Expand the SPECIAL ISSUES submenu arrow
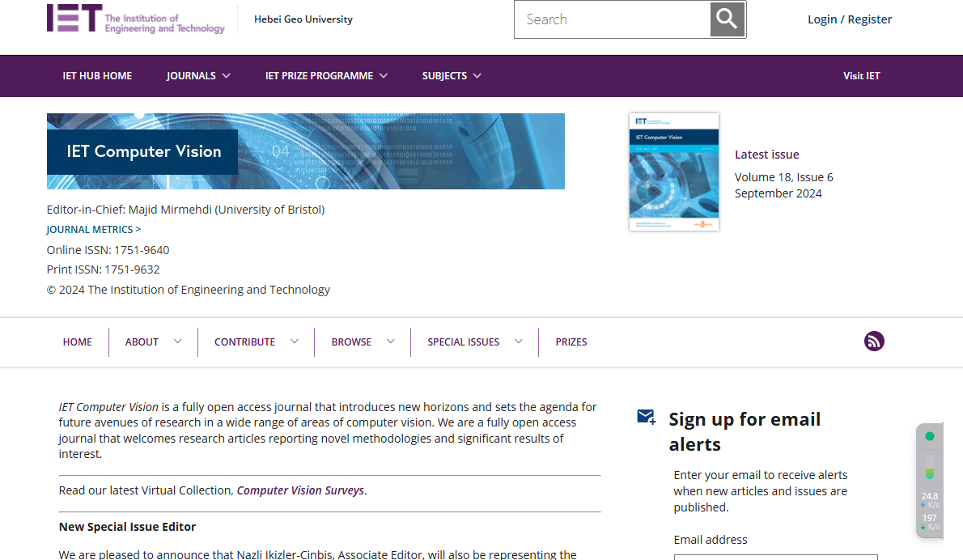Screen dimensions: 963x560 click(x=519, y=342)
